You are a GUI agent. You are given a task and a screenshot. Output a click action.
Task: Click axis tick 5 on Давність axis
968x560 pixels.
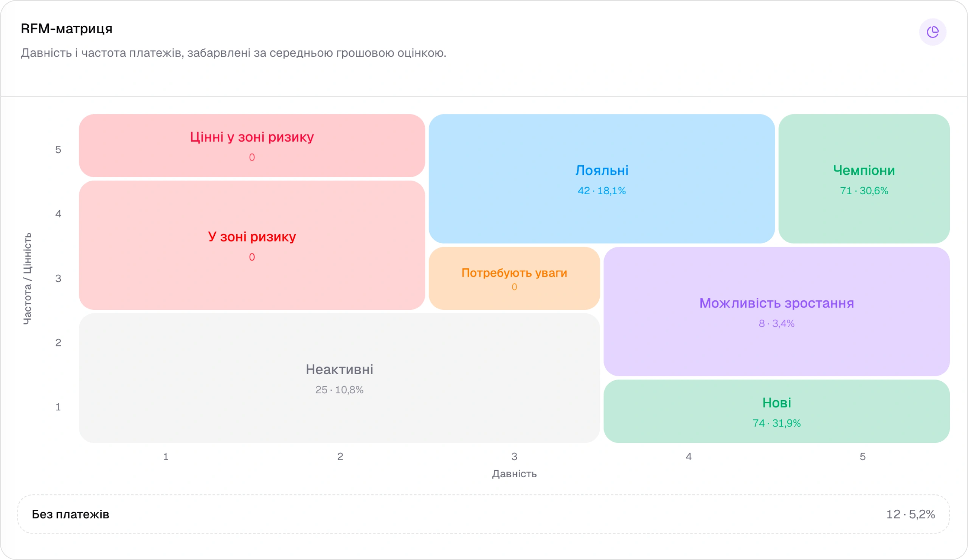863,456
